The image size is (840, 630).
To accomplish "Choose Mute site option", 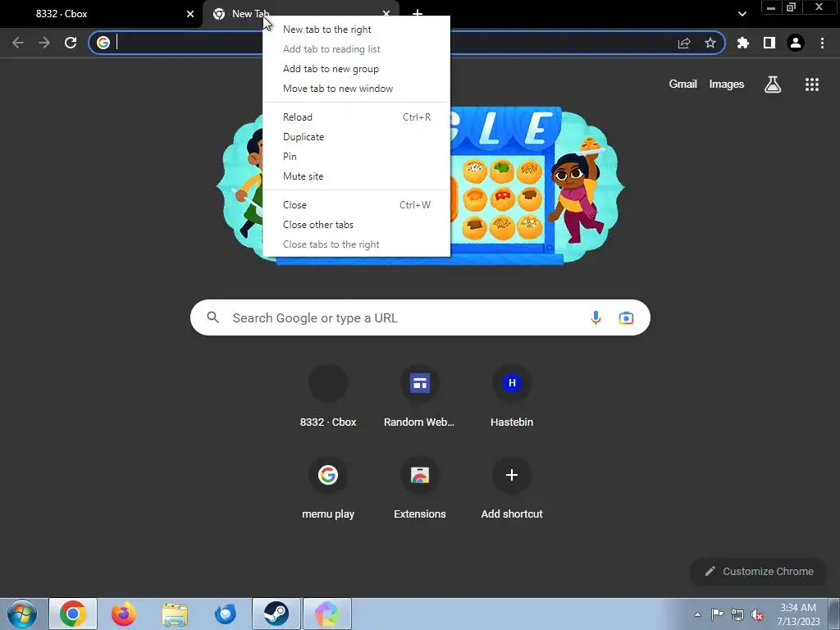I will [x=356, y=176].
